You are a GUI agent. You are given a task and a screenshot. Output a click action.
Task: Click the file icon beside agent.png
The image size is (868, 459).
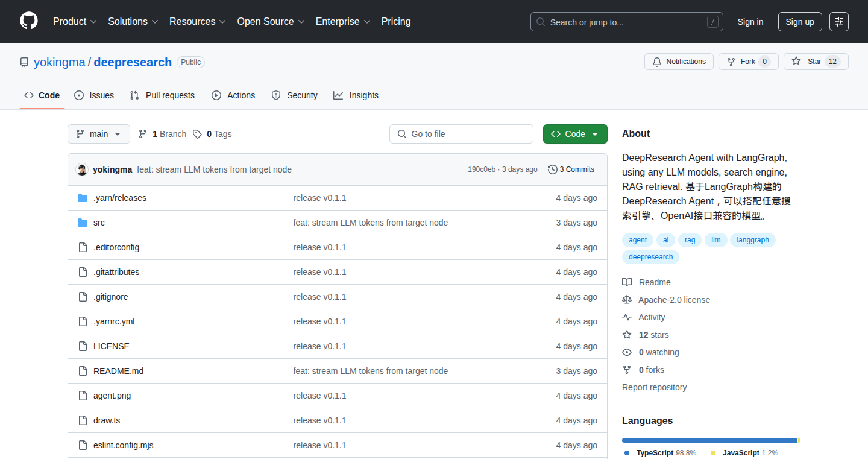coord(83,396)
